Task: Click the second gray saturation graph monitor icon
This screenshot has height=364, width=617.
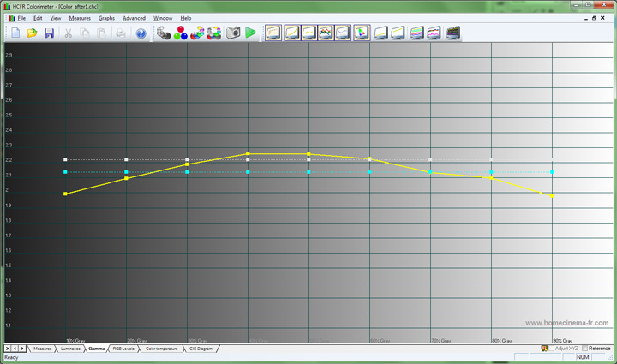Action: click(x=398, y=33)
